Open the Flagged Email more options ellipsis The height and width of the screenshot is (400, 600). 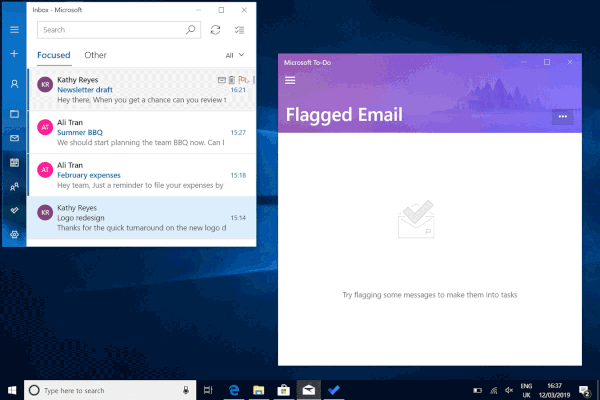562,117
